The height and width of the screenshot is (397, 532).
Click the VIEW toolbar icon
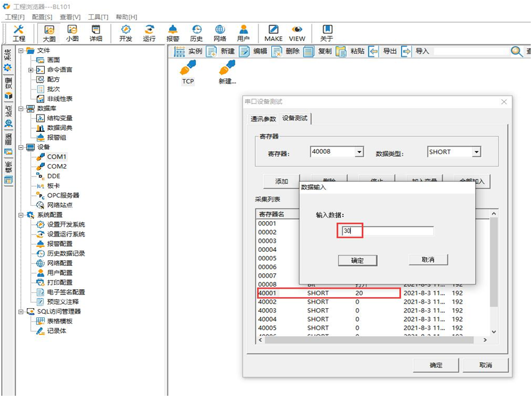click(x=297, y=33)
